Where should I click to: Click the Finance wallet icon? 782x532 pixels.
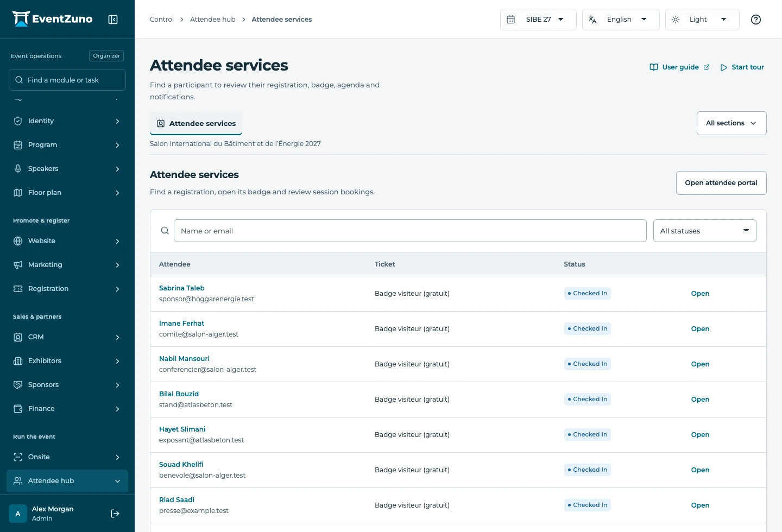[18, 409]
